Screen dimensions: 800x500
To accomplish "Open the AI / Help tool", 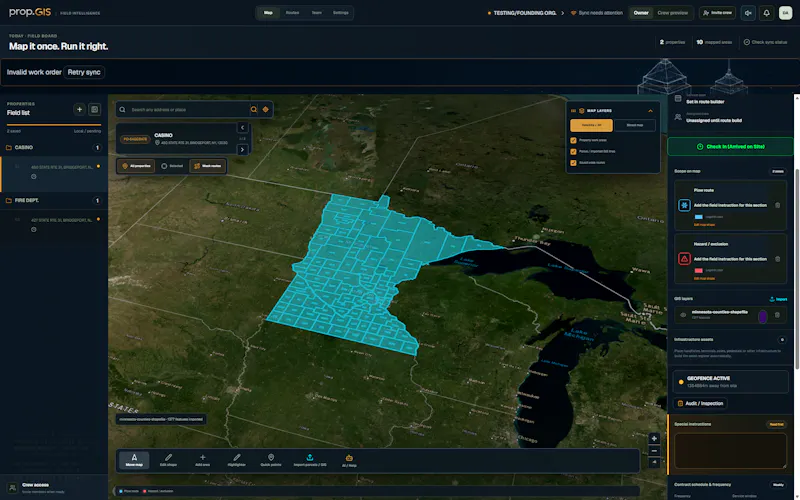I will coord(349,460).
